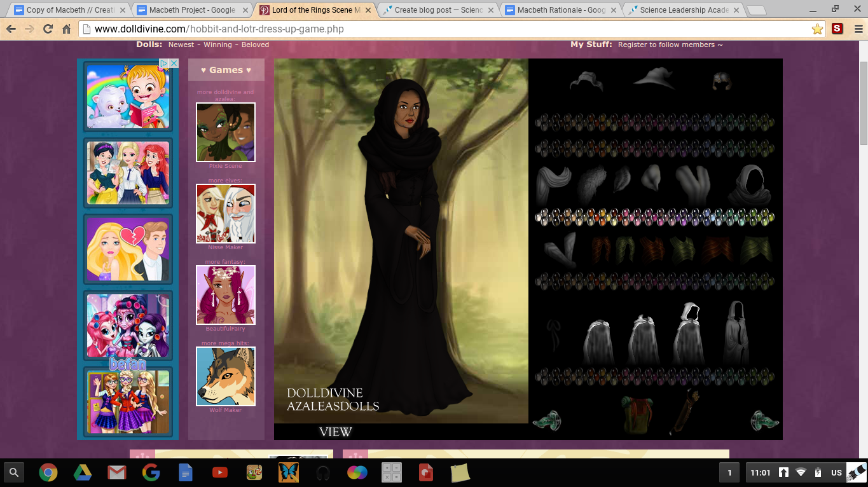
Task: Expand the Games menu header
Action: [226, 70]
